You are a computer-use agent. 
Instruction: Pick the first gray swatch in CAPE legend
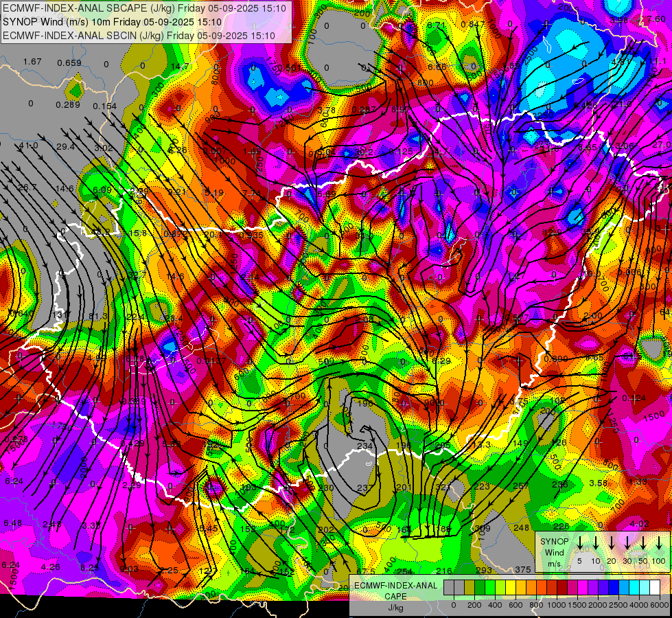(449, 587)
